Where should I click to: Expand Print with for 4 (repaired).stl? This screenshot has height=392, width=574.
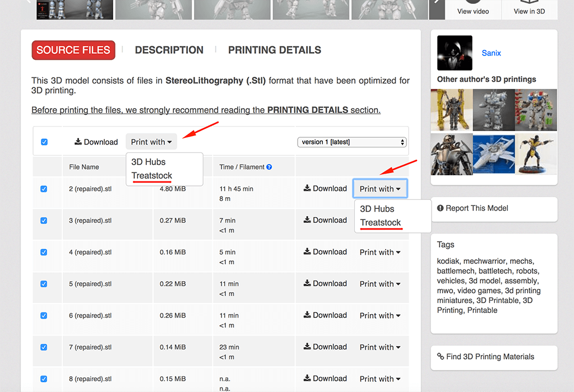(x=380, y=252)
